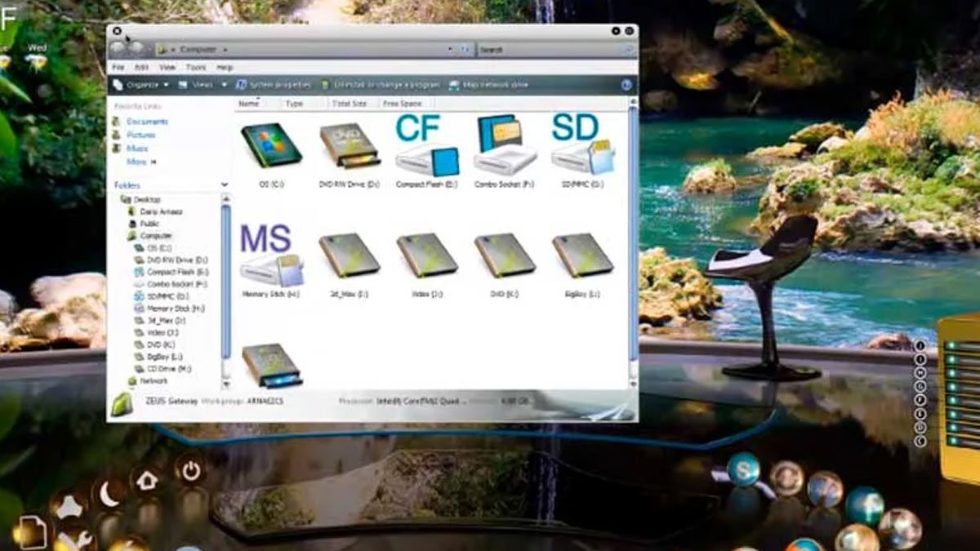The height and width of the screenshot is (551, 980).
Task: Open the Views dropdown arrow
Action: pos(225,85)
